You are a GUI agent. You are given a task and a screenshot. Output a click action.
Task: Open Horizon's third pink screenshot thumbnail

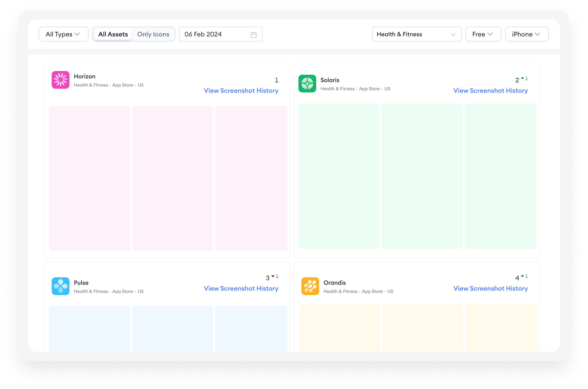tap(251, 178)
